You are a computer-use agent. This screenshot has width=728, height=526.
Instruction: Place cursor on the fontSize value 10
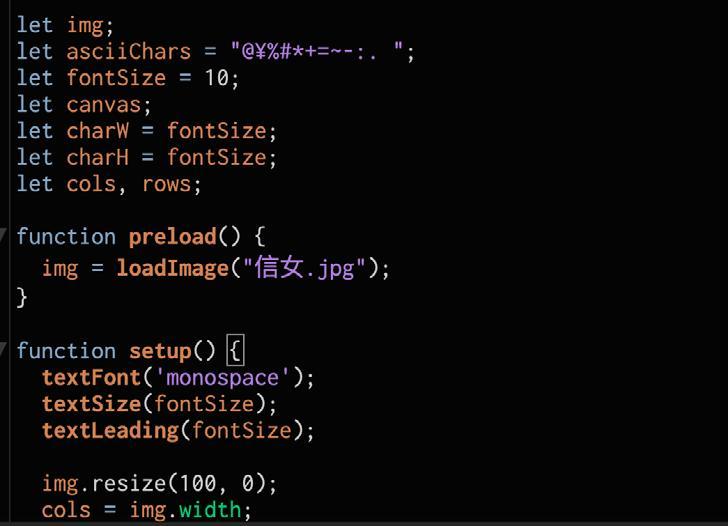click(216, 78)
